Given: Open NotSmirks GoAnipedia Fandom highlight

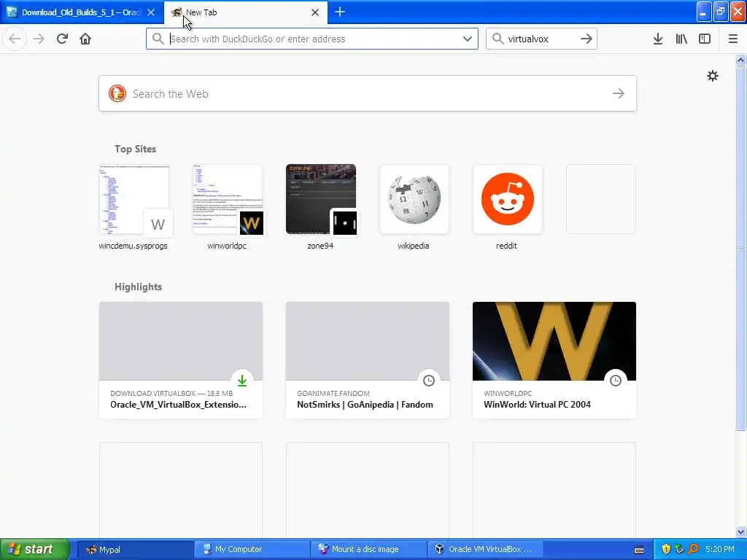Looking at the screenshot, I should (x=368, y=360).
